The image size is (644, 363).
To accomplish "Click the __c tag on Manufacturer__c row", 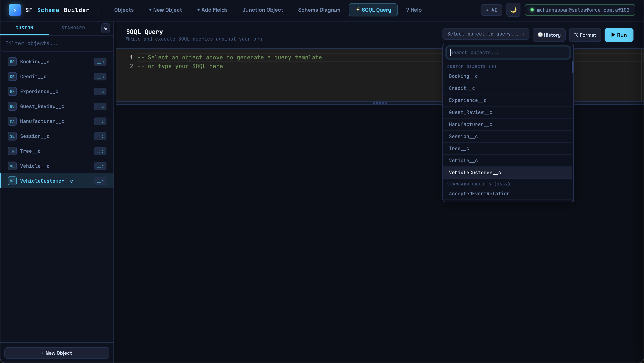I will coord(100,121).
